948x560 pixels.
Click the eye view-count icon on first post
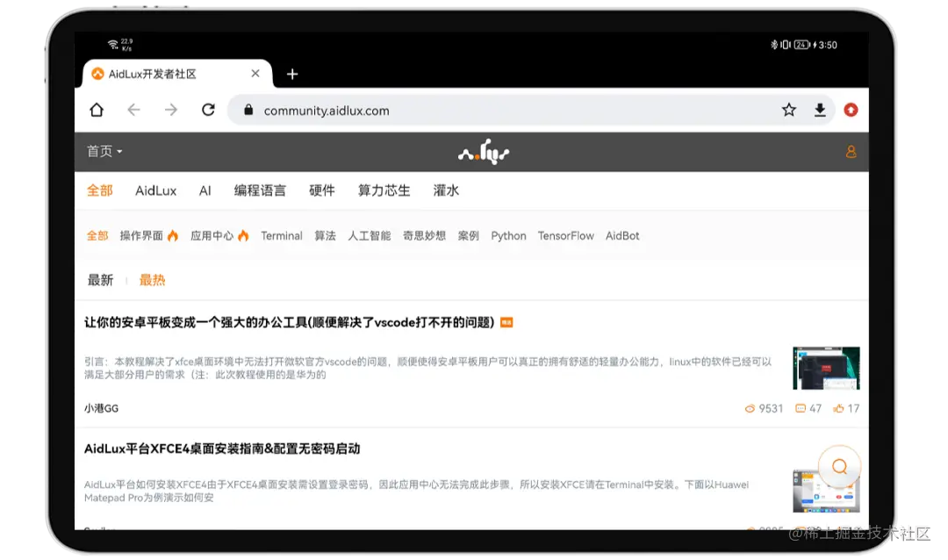tap(748, 408)
